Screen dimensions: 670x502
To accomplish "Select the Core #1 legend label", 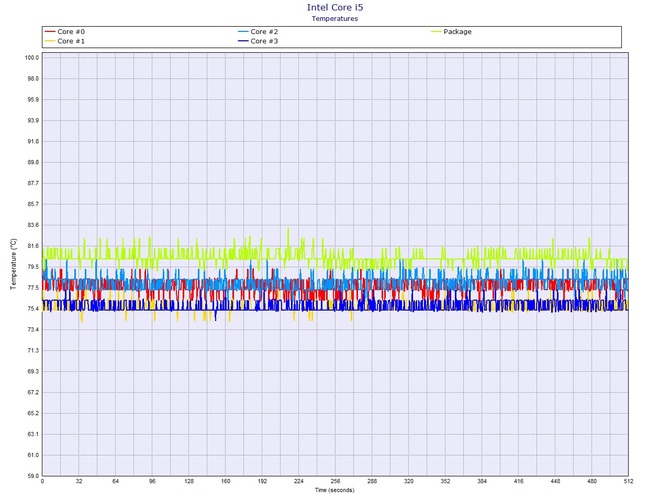I will click(x=71, y=41).
